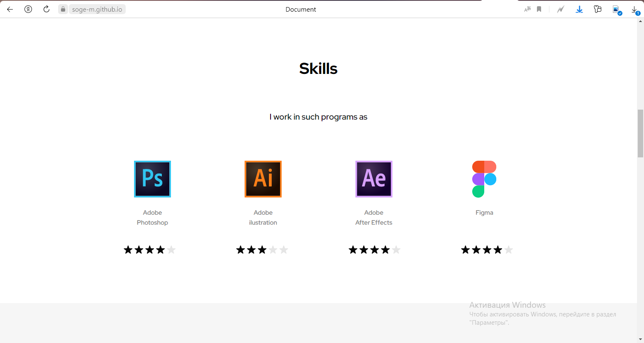Image resolution: width=644 pixels, height=343 pixels.
Task: Open the page translate icon
Action: (x=527, y=9)
